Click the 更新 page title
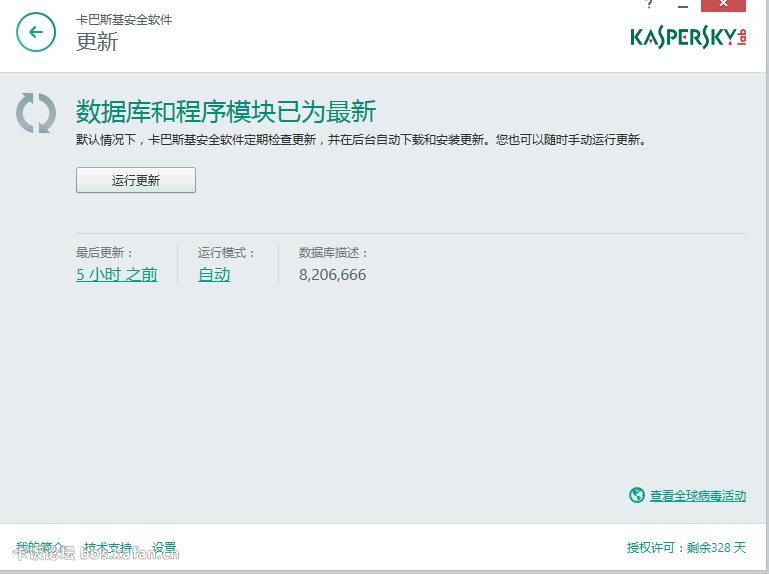769x574 pixels. click(97, 42)
